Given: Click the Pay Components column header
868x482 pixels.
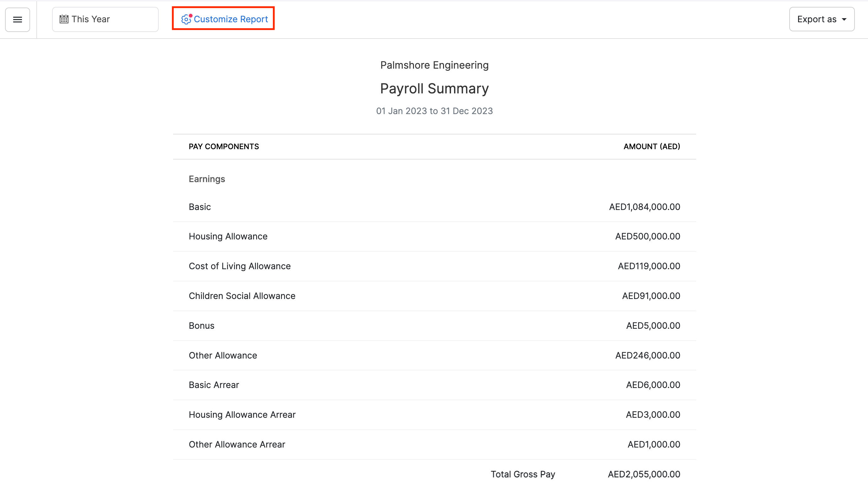Looking at the screenshot, I should [224, 147].
